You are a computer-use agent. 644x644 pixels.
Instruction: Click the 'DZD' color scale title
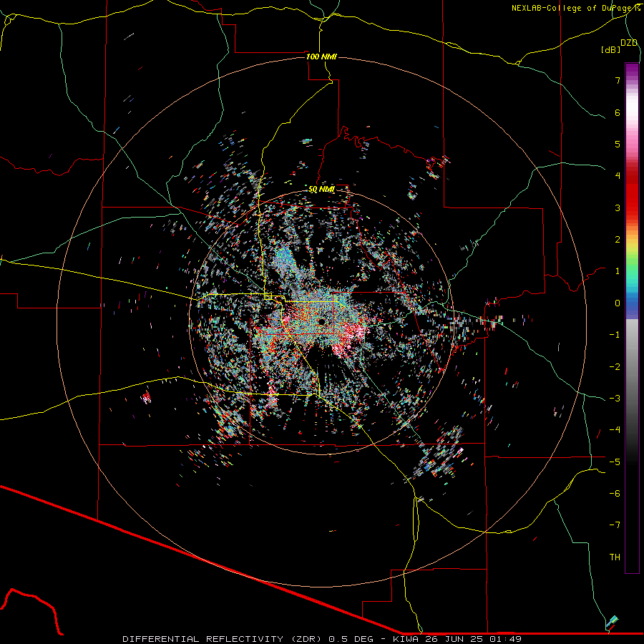coord(629,43)
